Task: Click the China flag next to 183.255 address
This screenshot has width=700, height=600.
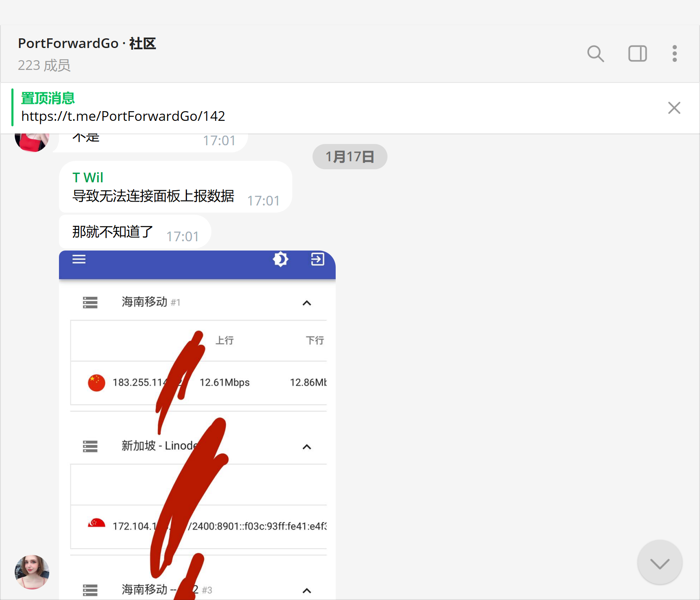Action: coord(96,383)
